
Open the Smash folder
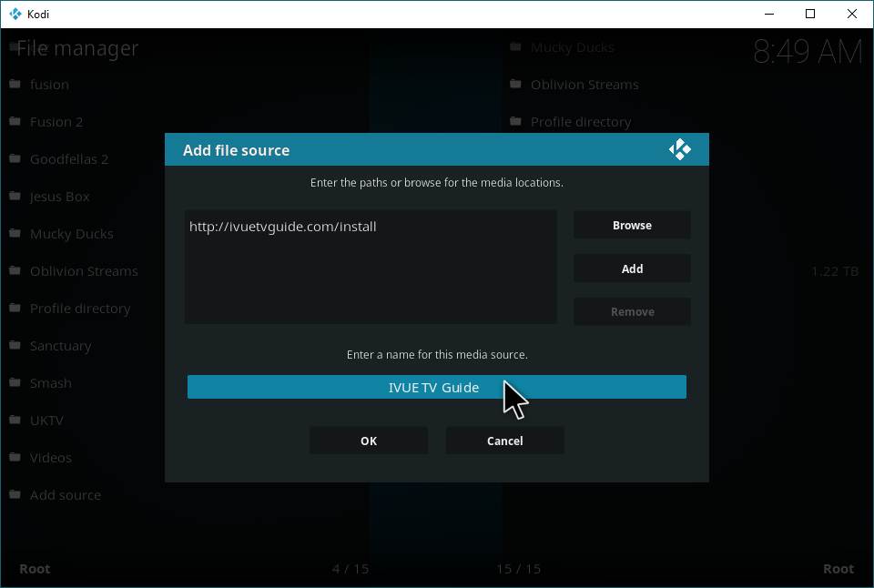(x=51, y=383)
